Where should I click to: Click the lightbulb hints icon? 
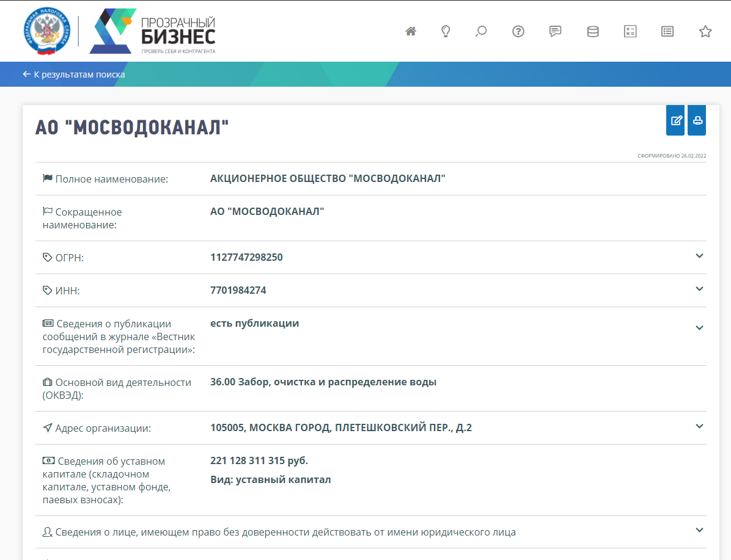click(446, 31)
